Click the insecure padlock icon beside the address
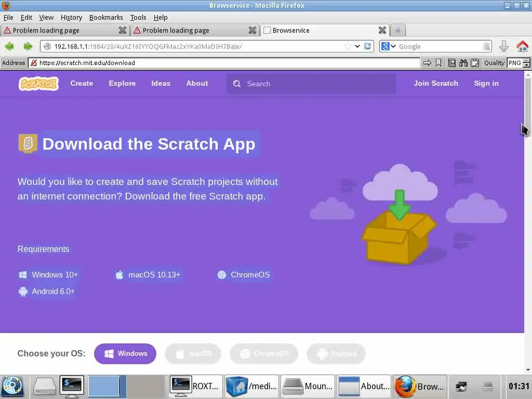 (34, 63)
